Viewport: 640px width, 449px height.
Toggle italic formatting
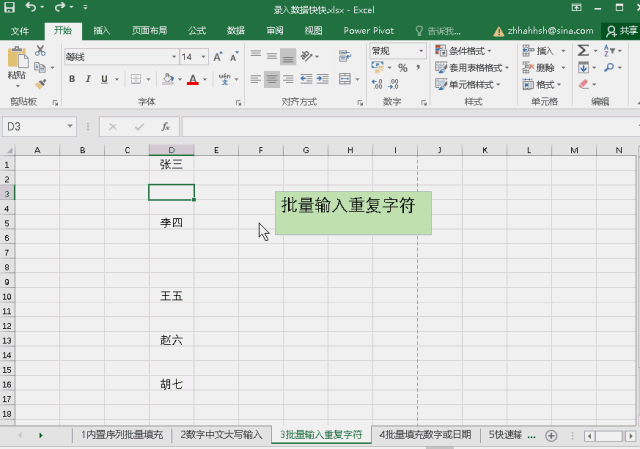click(x=88, y=79)
